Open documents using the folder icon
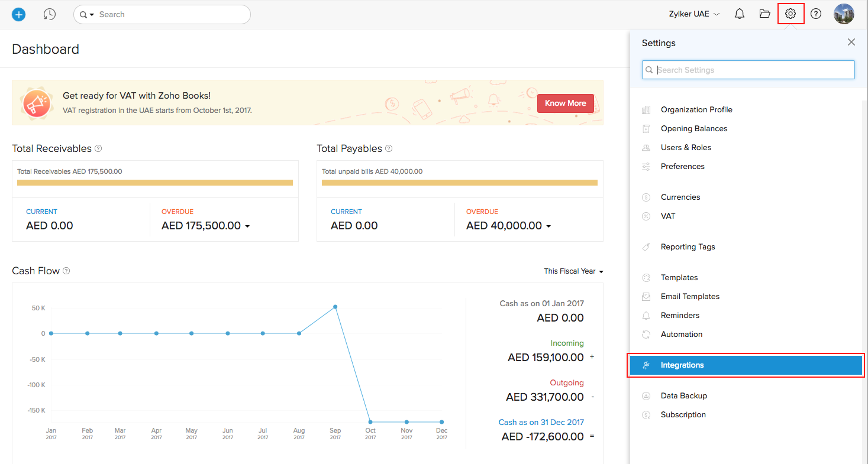 pos(764,14)
